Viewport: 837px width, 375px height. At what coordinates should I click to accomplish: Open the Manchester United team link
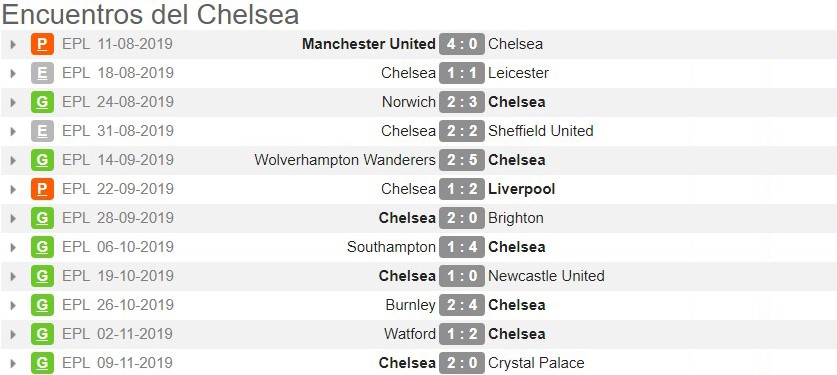pyautogui.click(x=369, y=44)
